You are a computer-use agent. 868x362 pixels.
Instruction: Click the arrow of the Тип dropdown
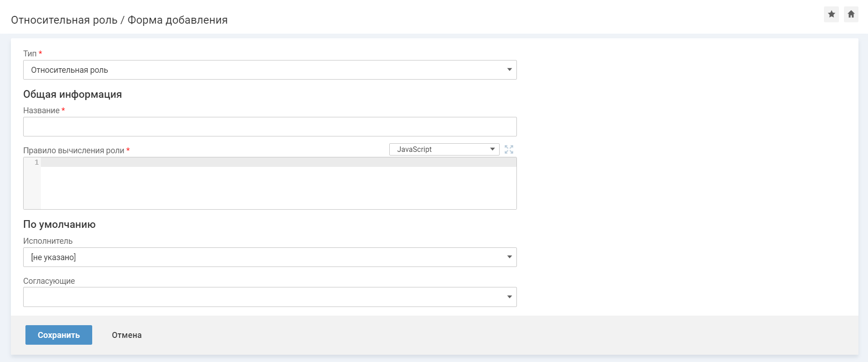pyautogui.click(x=509, y=70)
